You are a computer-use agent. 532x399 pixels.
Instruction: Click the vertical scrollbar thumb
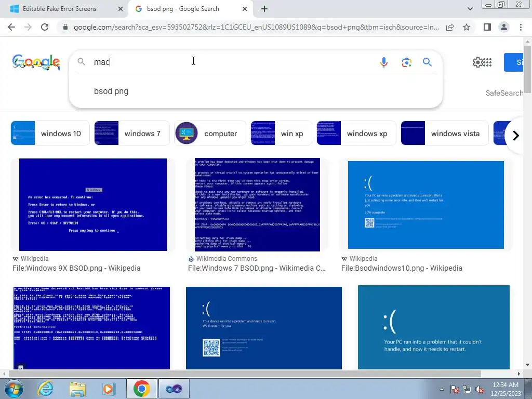click(x=527, y=69)
